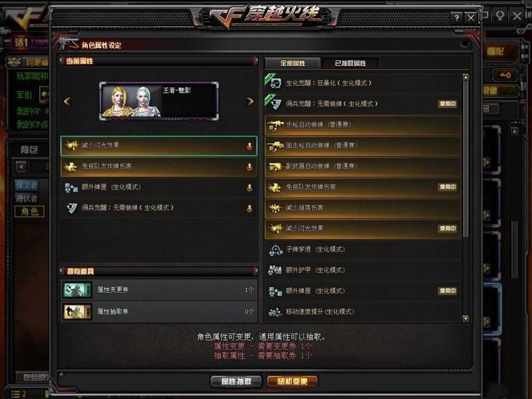The width and height of the screenshot is (532, 399).
Task: Toggle 使用中 badge on 额外弹匣 in list
Action: 447,291
